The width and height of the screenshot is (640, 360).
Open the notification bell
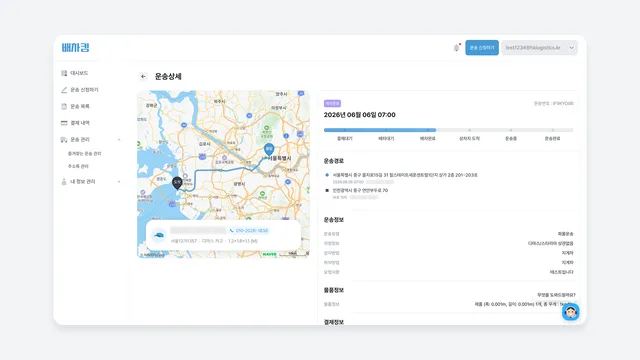click(x=456, y=48)
